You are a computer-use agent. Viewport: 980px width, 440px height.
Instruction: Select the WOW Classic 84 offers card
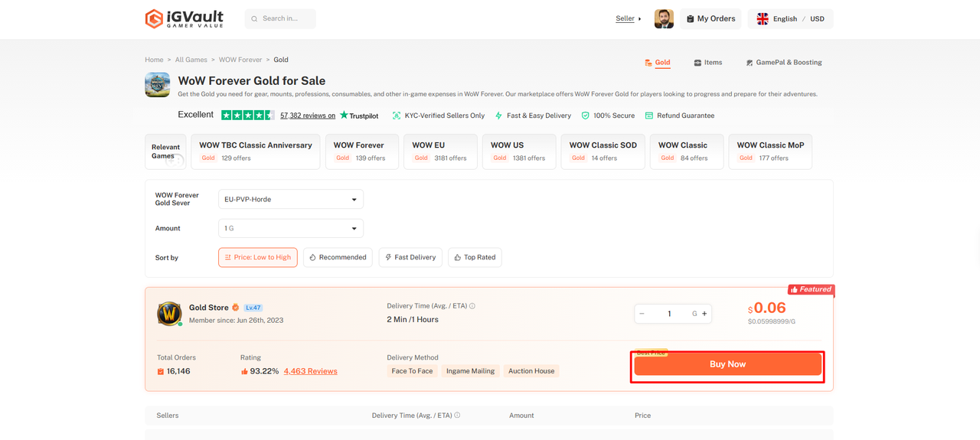point(687,152)
